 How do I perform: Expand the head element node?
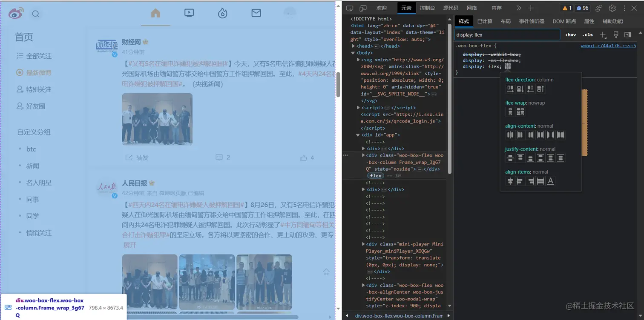click(x=353, y=46)
